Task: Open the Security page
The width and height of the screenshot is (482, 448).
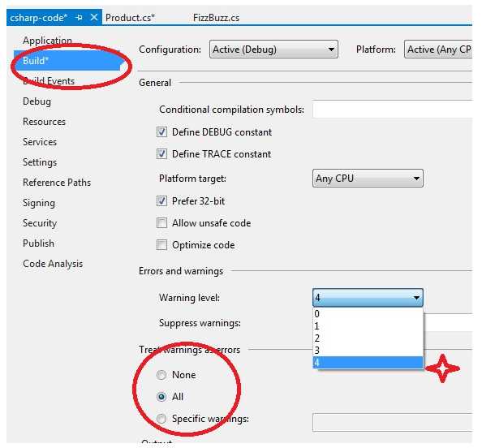Action: click(x=40, y=223)
